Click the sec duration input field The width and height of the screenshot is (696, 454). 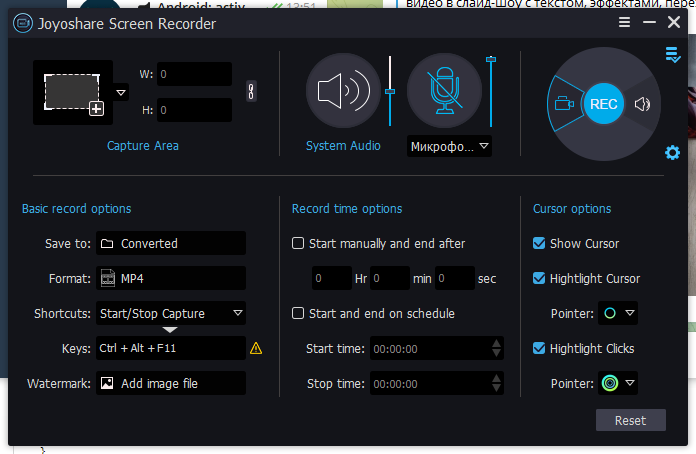click(455, 278)
